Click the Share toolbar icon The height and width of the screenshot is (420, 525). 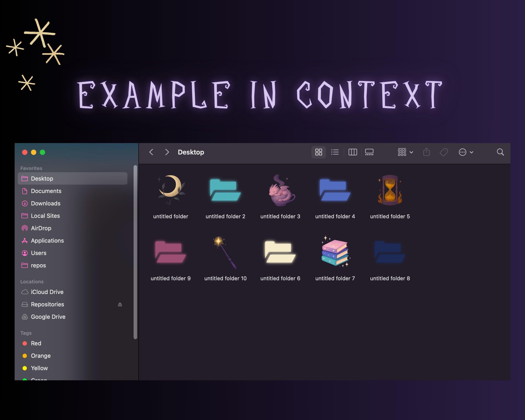point(426,152)
